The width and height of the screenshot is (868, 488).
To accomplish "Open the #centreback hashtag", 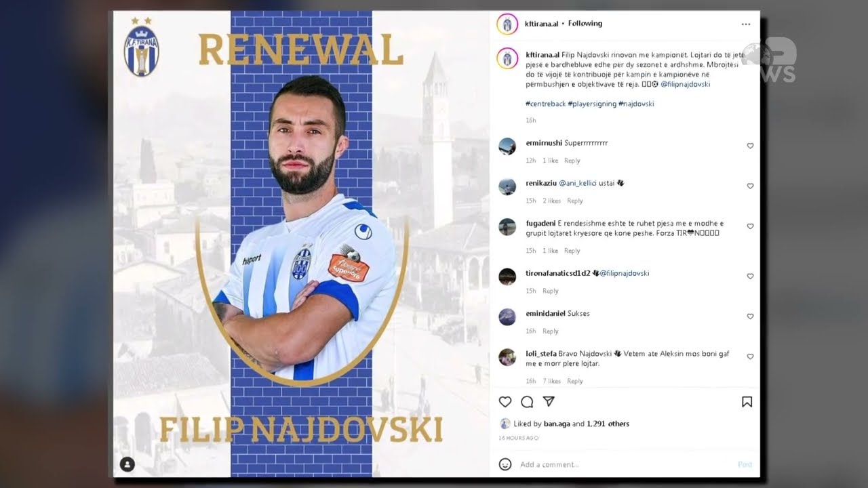I will [545, 104].
